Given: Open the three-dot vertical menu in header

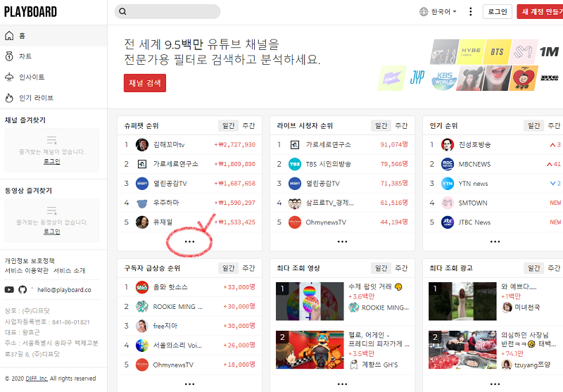Looking at the screenshot, I should click(x=470, y=11).
